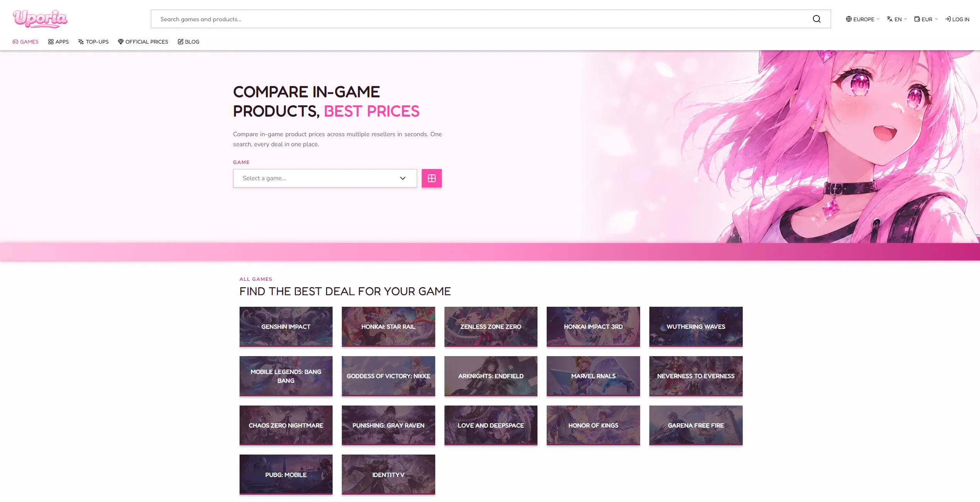This screenshot has width=980, height=502.
Task: Open the Neverness to Everness card
Action: pos(696,376)
